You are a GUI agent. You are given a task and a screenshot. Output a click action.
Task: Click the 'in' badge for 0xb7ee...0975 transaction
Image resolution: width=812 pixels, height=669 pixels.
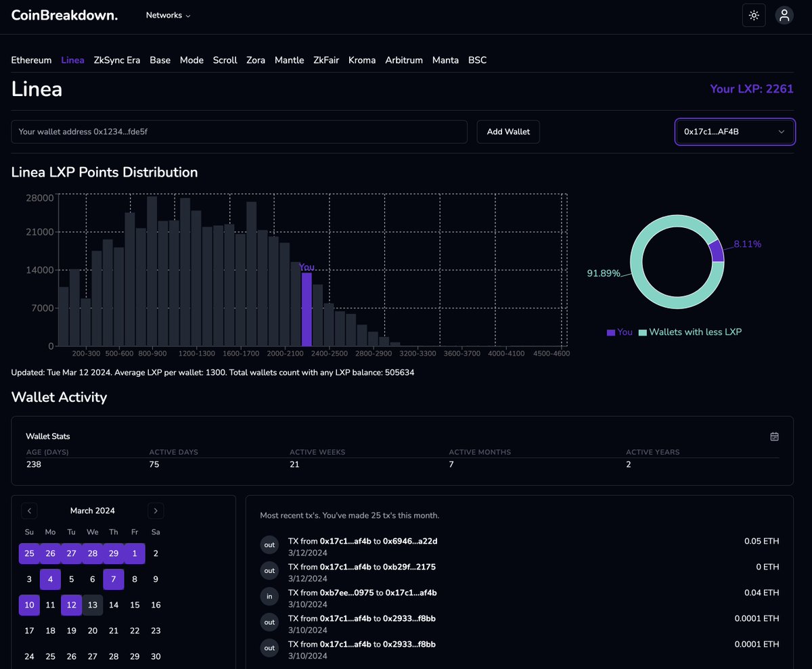[x=269, y=597]
